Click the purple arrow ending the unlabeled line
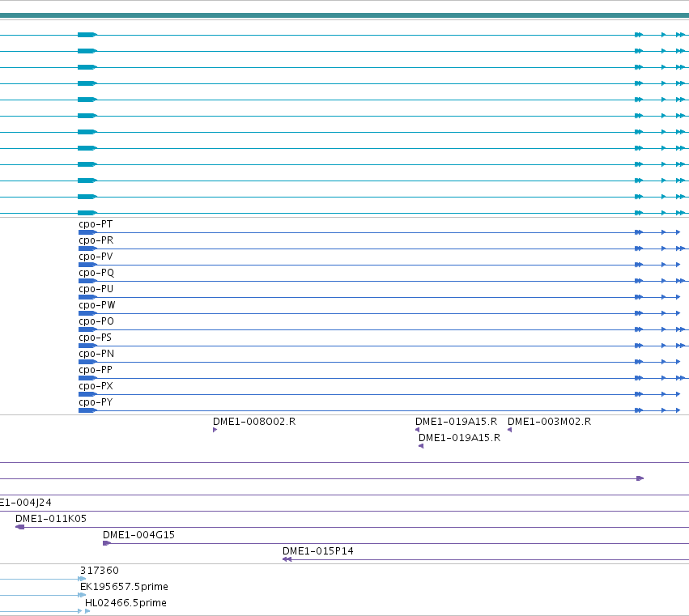The width and height of the screenshot is (689, 616). 640,478
